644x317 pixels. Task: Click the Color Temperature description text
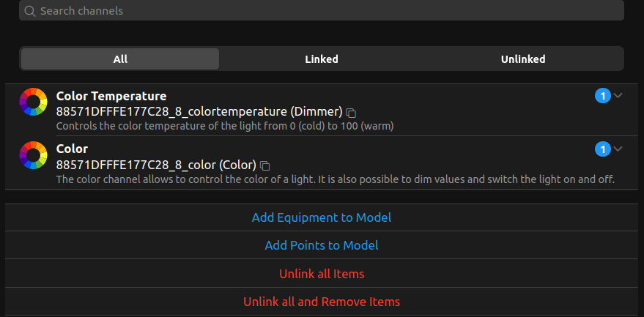[x=224, y=126]
